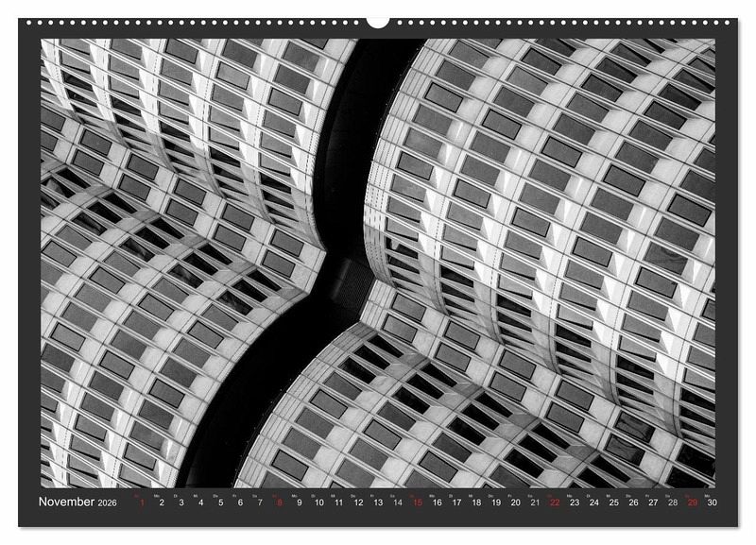
Task: Select day 14 in the date row
Action: point(397,502)
